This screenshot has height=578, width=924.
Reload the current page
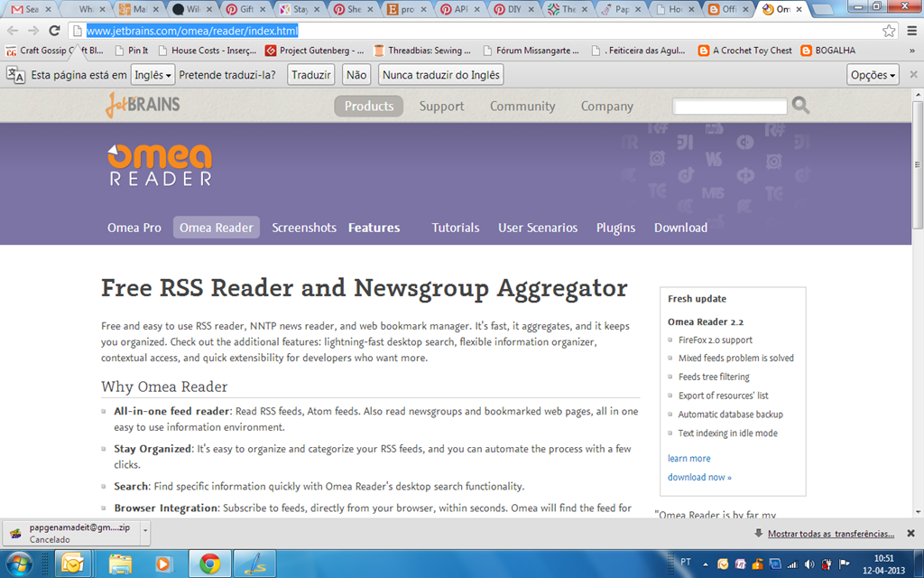[54, 31]
